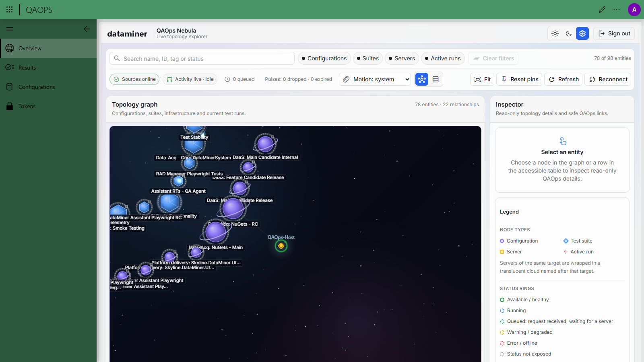Click the pencil edit icon in header
The image size is (644, 362).
click(602, 10)
